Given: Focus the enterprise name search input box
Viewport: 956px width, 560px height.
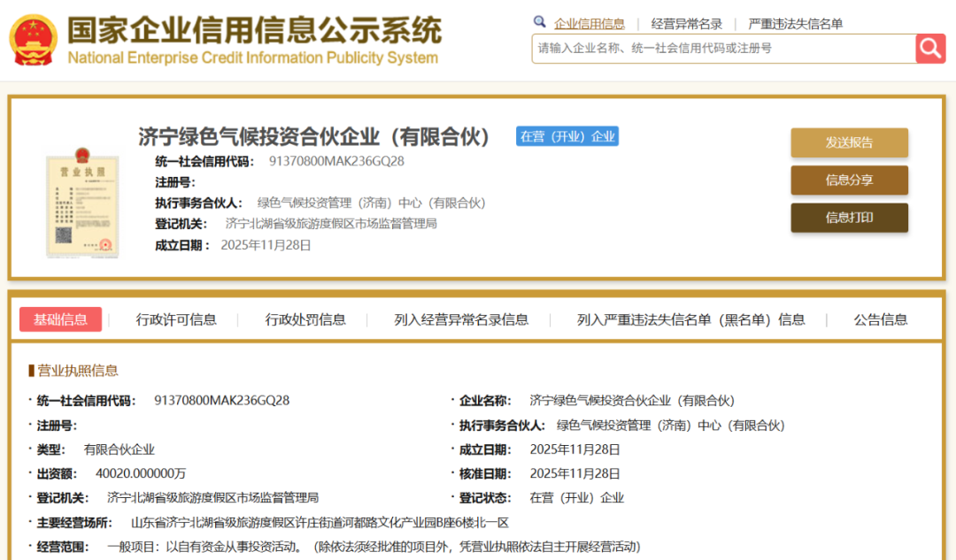Looking at the screenshot, I should point(722,49).
